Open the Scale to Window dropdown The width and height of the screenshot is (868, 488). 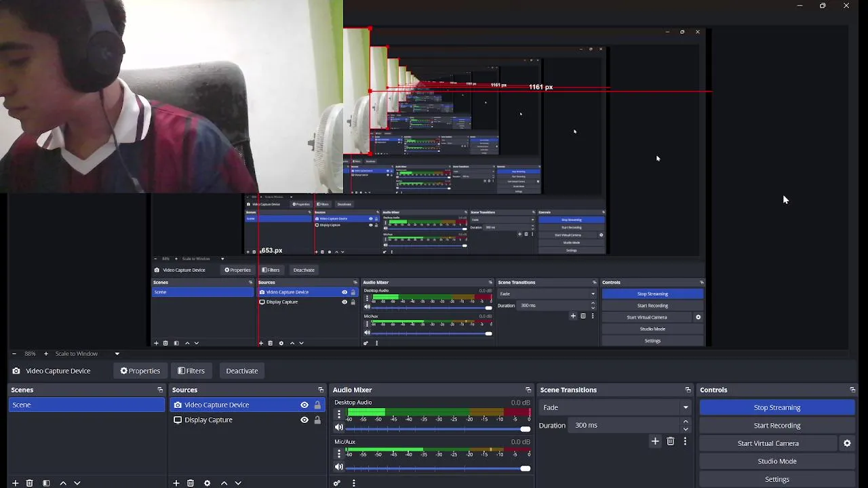click(x=87, y=354)
